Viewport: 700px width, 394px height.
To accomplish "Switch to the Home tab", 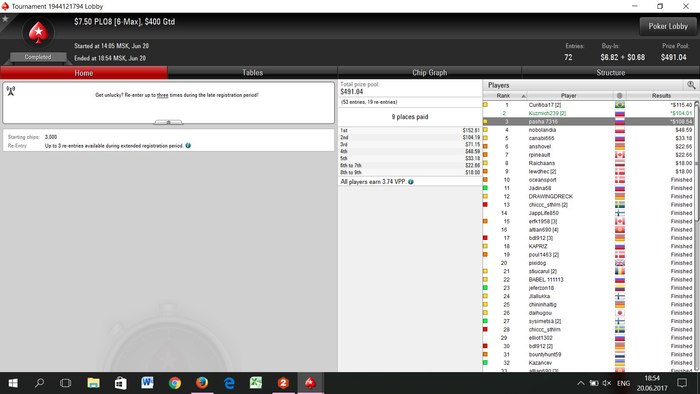I will pyautogui.click(x=84, y=73).
